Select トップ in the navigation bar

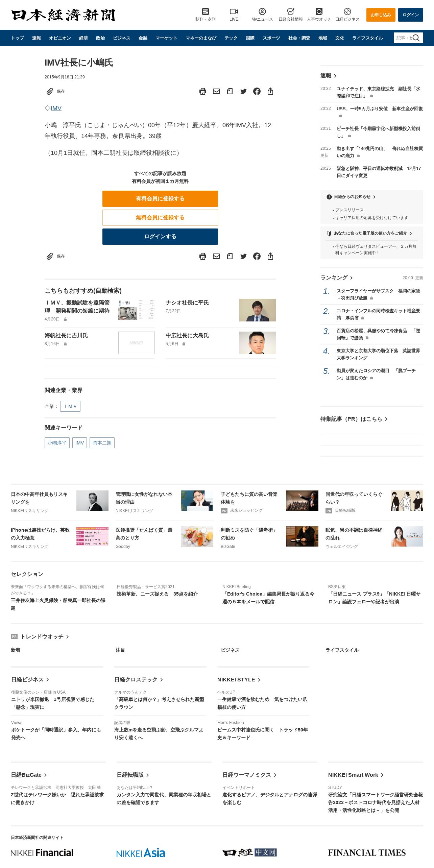(18, 38)
